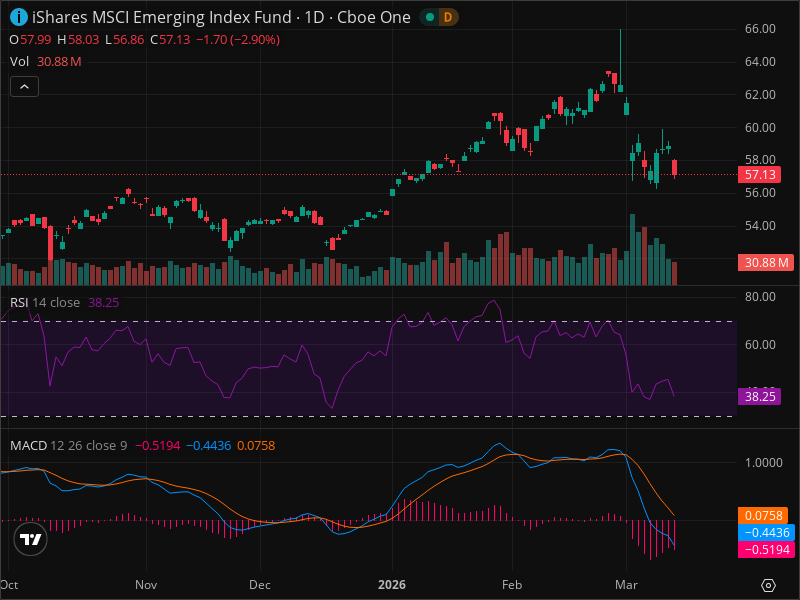Click the 54.00 price scale label
This screenshot has height=600, width=800.
coord(760,226)
